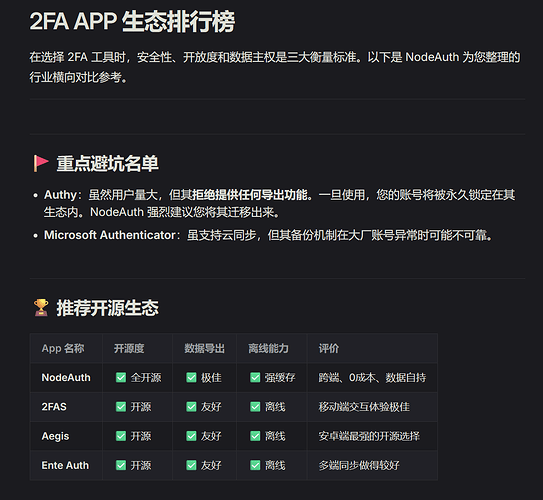Click the 移动端交互体验极佳 cell
The width and height of the screenshot is (543, 500).
[x=372, y=407]
